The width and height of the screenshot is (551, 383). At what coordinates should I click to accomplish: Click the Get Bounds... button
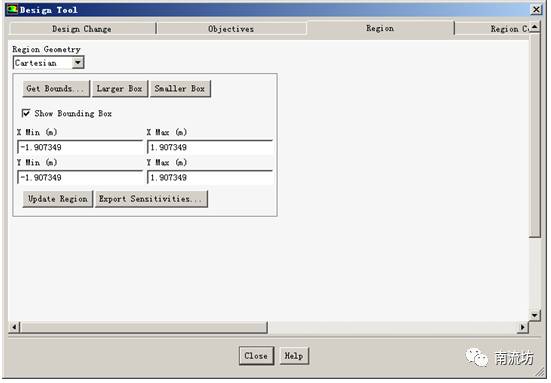click(56, 89)
